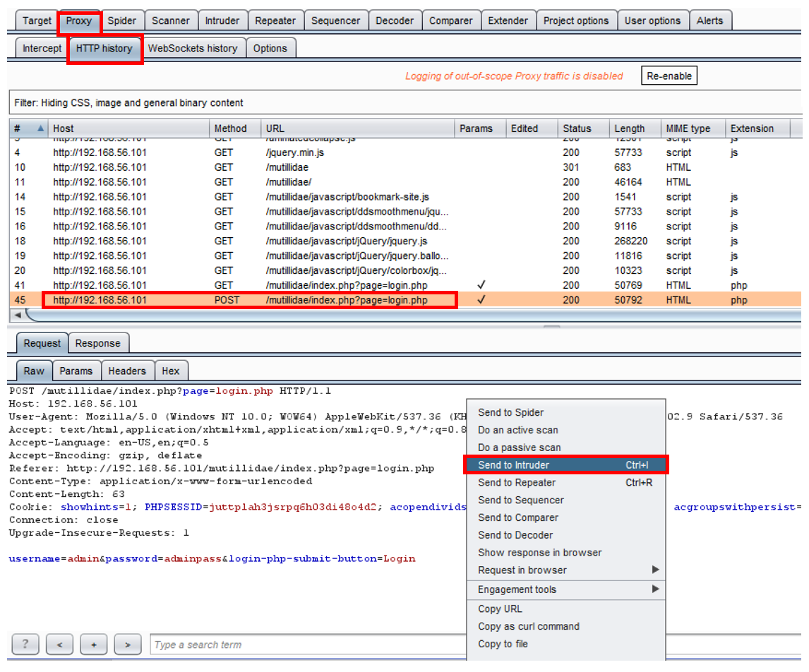Click the help question mark button
The width and height of the screenshot is (809, 672).
tap(25, 644)
